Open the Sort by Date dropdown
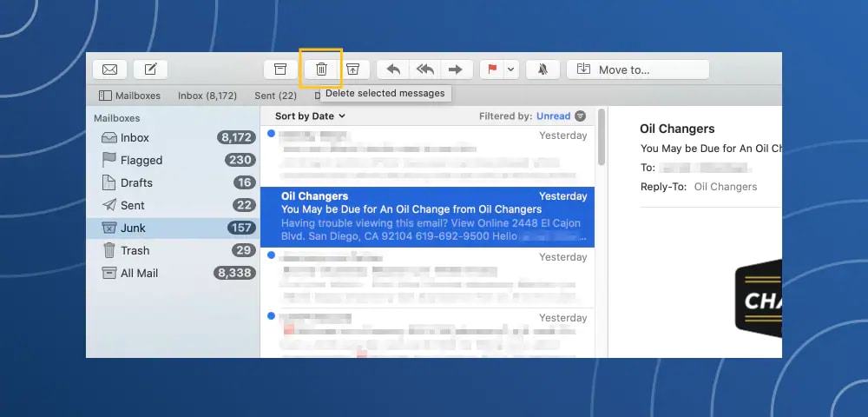This screenshot has width=868, height=417. tap(310, 116)
